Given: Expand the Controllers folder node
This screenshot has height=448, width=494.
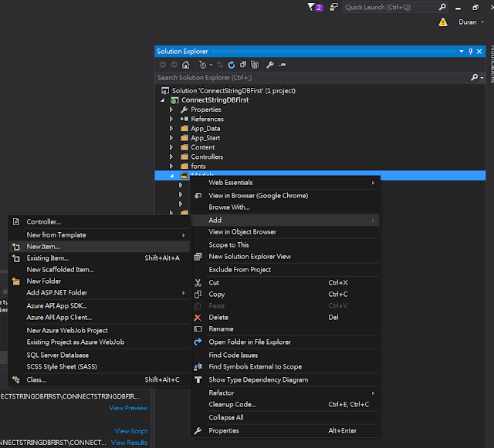Looking at the screenshot, I should (x=171, y=157).
